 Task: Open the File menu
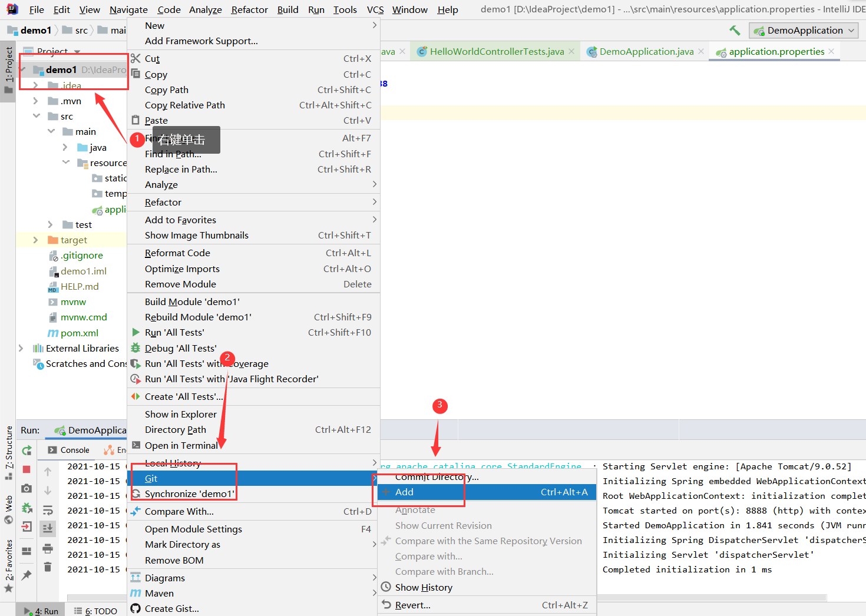37,9
